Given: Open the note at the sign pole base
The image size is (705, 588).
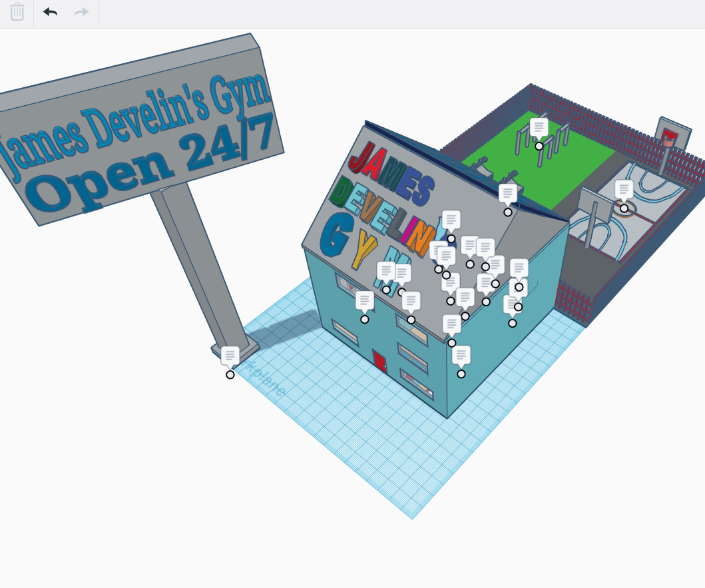Looking at the screenshot, I should pyautogui.click(x=230, y=356).
